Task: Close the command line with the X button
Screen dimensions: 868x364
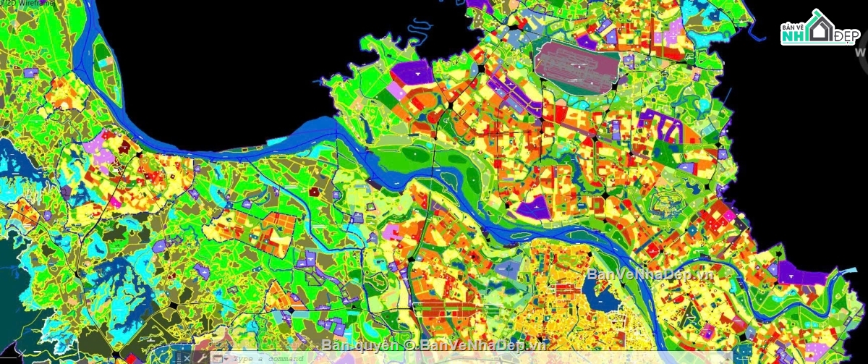Action: click(x=187, y=358)
